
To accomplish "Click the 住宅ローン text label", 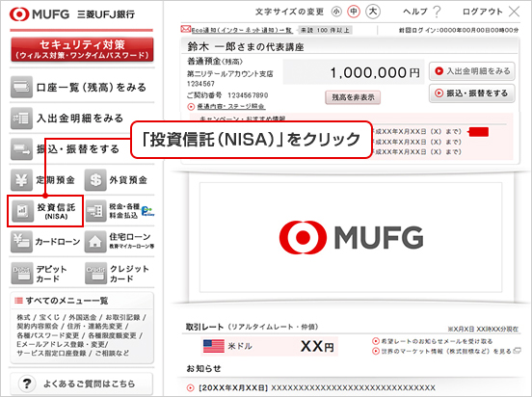I will (130, 237).
